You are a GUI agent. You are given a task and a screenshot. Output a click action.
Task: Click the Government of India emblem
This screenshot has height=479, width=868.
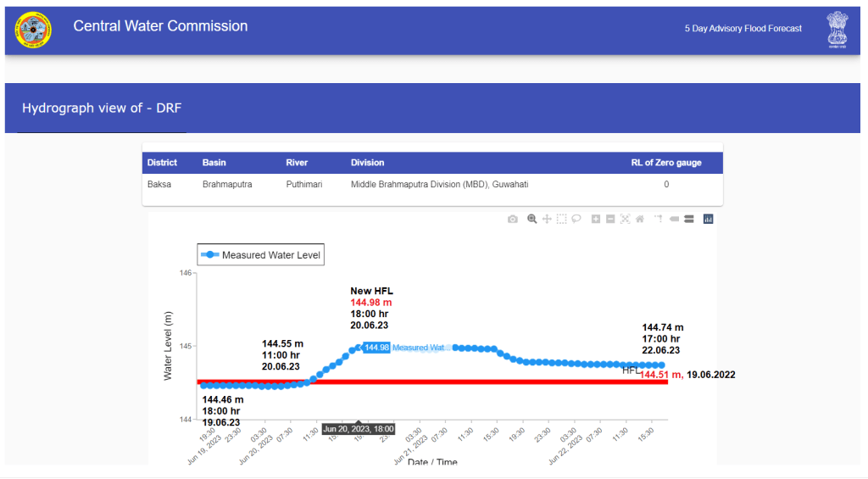837,31
